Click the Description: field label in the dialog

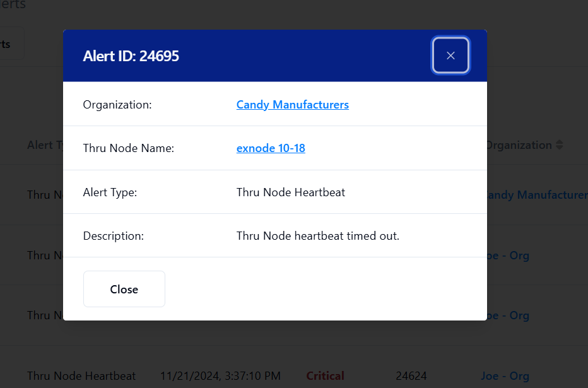[114, 236]
